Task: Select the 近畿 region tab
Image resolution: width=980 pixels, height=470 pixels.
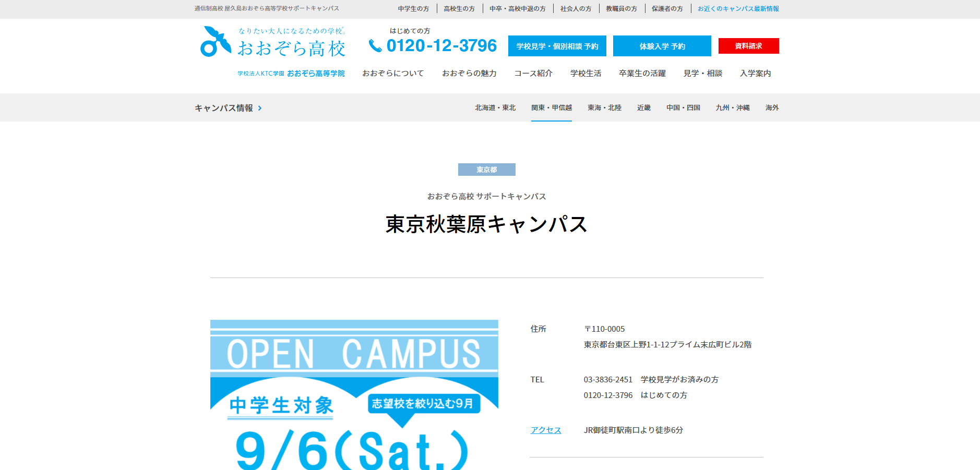Action: [x=644, y=107]
